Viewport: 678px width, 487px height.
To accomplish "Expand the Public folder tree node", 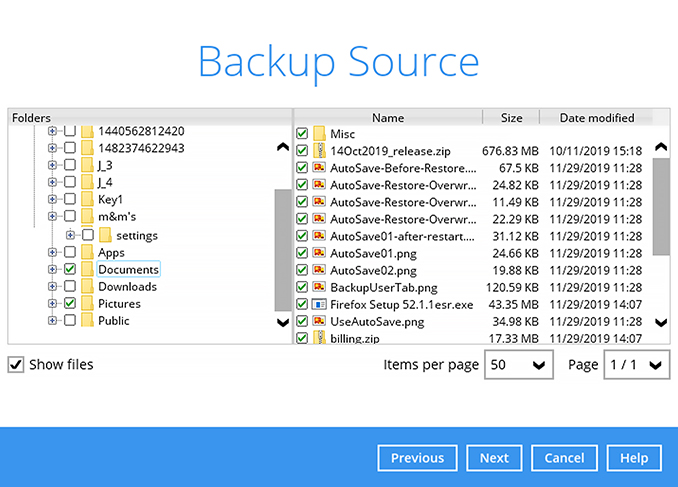I will coord(52,320).
